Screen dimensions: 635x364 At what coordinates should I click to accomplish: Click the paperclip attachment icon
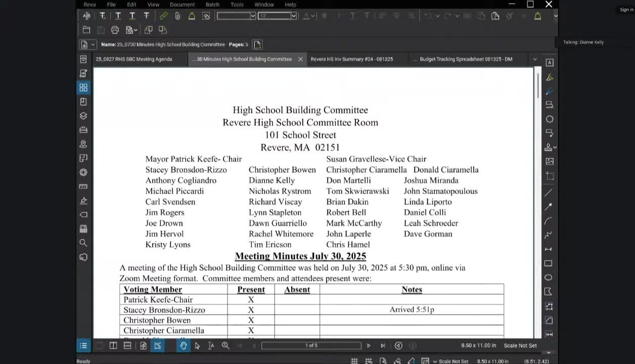click(177, 16)
